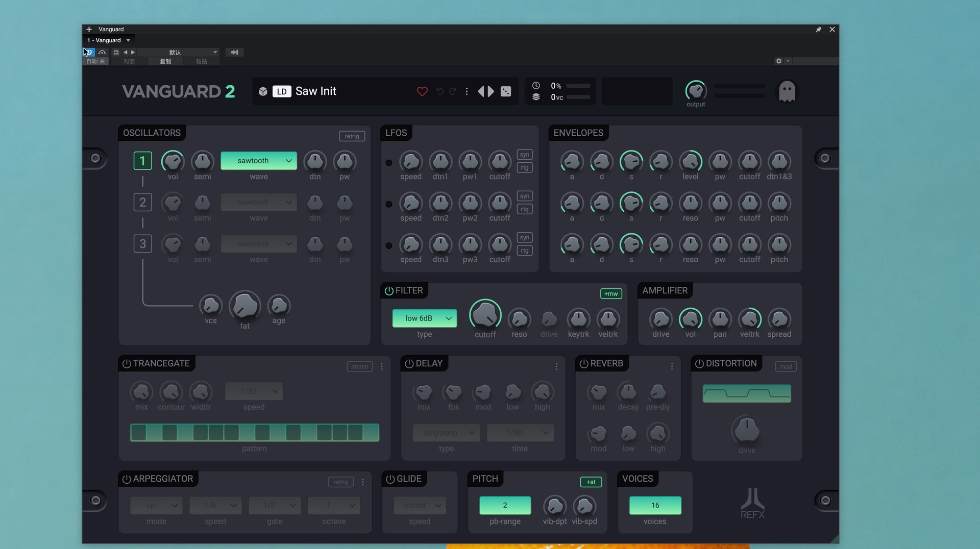This screenshot has height=549, width=980.
Task: Click the plus icon beside Vanguard title
Action: click(89, 29)
